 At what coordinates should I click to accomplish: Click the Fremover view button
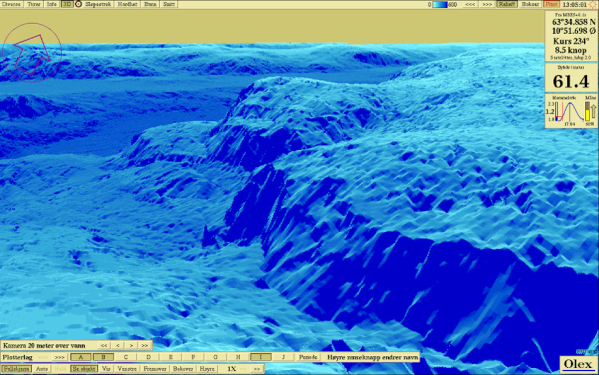155,369
